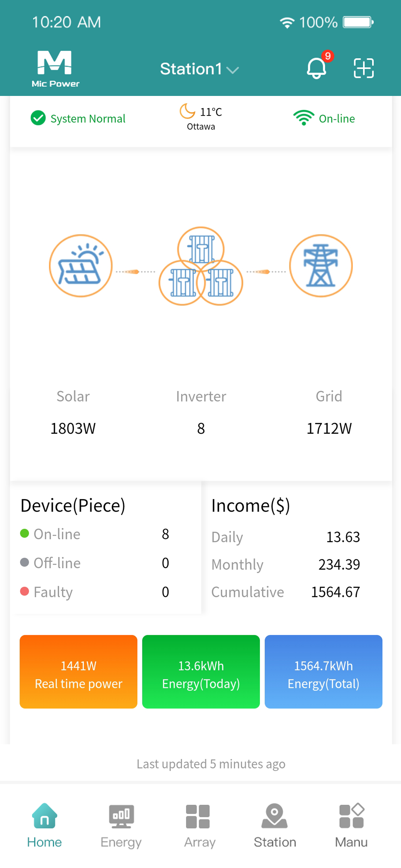401x868 pixels.
Task: Tap the Off-line devices row
Action: [x=95, y=563]
